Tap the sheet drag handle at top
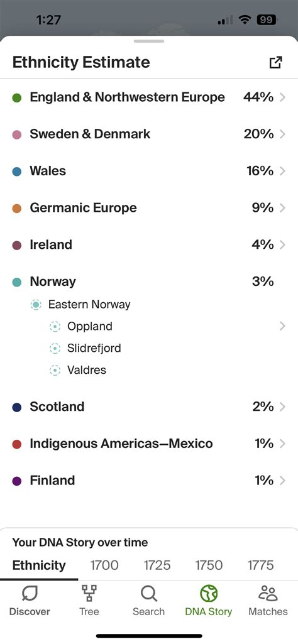Viewport: 298px width, 644px height. pyautogui.click(x=149, y=41)
